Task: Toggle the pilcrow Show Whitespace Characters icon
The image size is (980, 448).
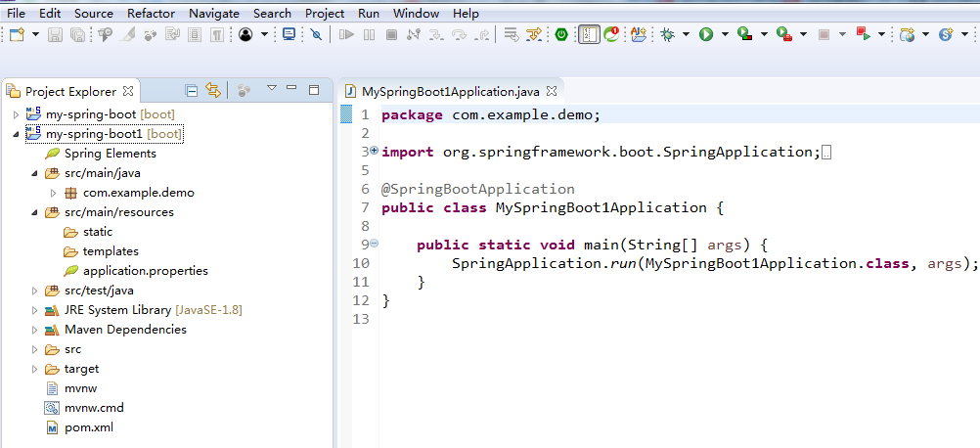Action: pyautogui.click(x=216, y=35)
